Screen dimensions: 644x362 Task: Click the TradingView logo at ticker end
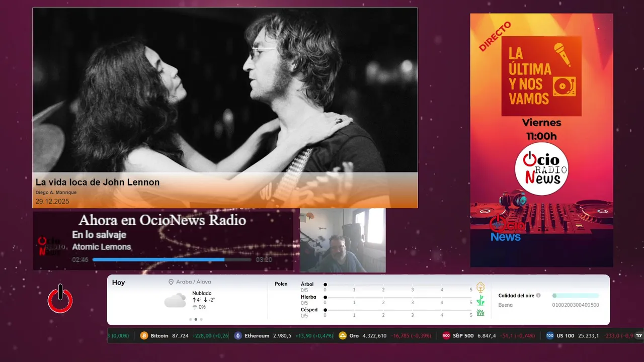[x=639, y=335]
